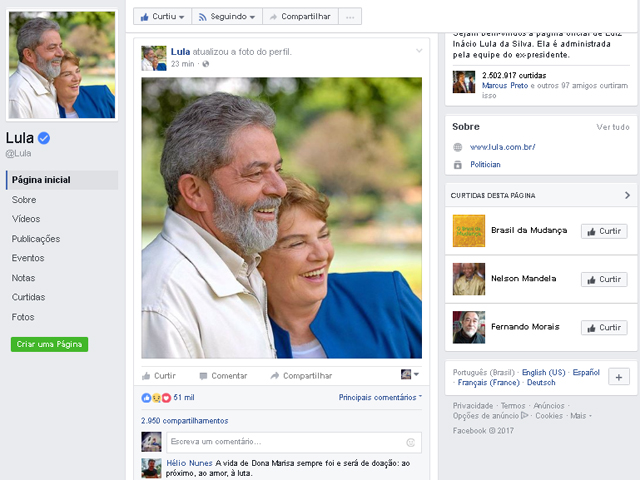This screenshot has height=480, width=640.
Task: Click the green Criar uma Página button
Action: pyautogui.click(x=50, y=344)
